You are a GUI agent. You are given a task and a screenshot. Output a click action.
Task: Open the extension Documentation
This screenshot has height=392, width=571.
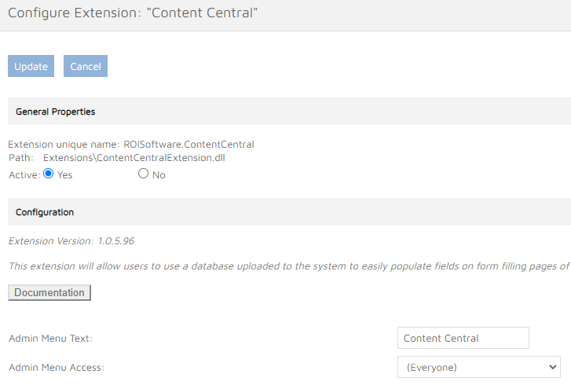49,293
